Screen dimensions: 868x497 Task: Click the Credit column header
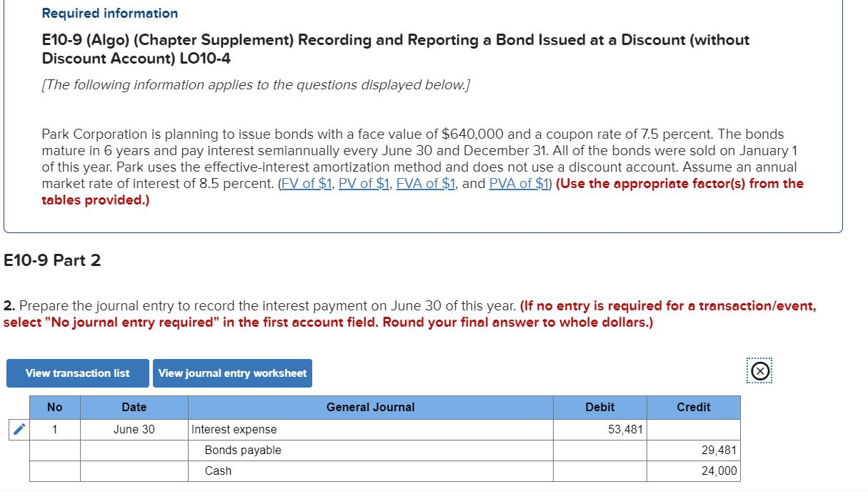pyautogui.click(x=694, y=408)
